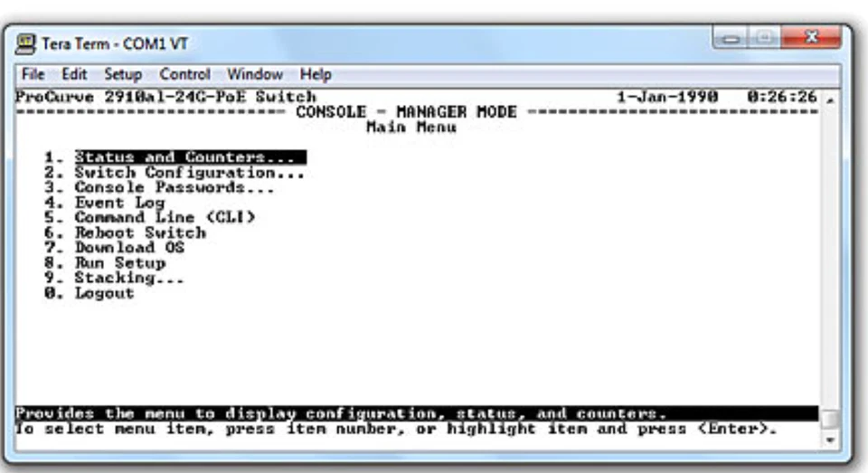Click the vertical scrollbar thumb
This screenshot has width=868, height=473.
pyautogui.click(x=830, y=419)
